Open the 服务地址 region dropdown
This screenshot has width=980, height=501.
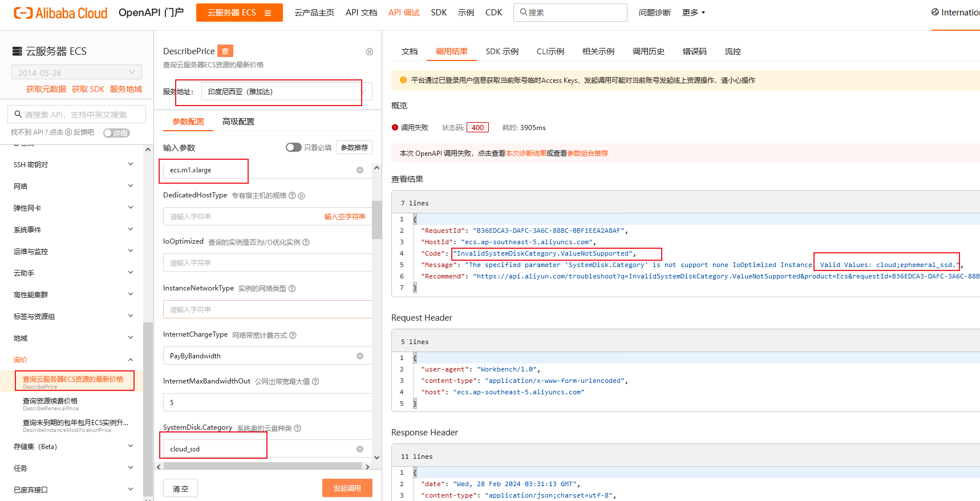pyautogui.click(x=286, y=91)
